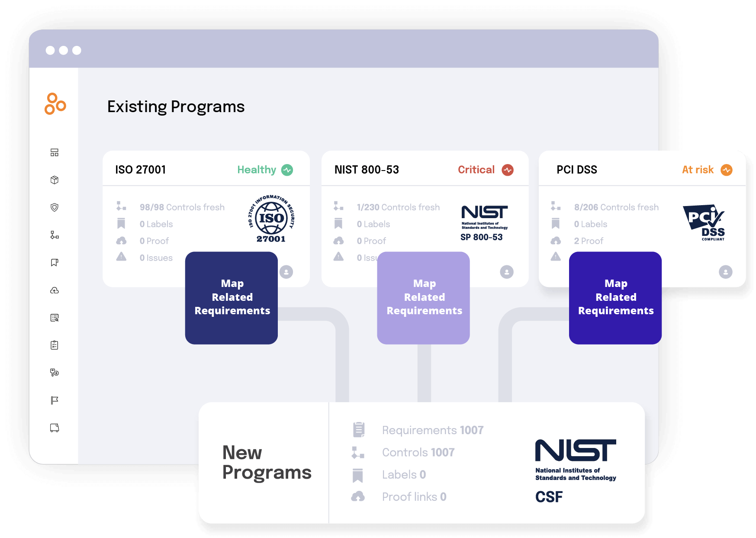This screenshot has width=756, height=538.
Task: Click the NIST SP 800-53 logo
Action: pyautogui.click(x=484, y=223)
